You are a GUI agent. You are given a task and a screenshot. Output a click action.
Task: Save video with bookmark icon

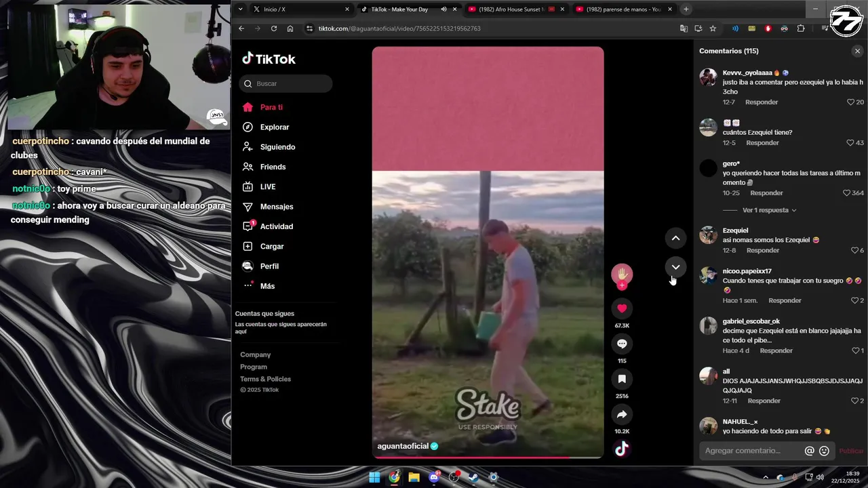(x=622, y=379)
